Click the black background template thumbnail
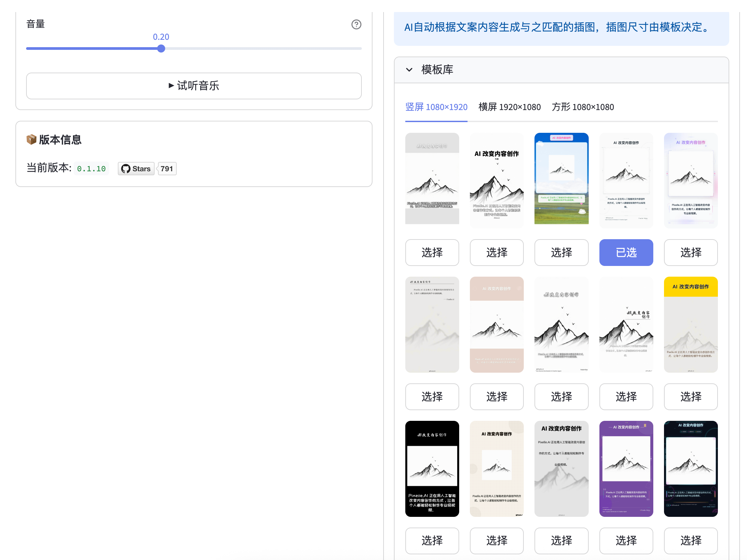This screenshot has width=747, height=560. coord(432,468)
